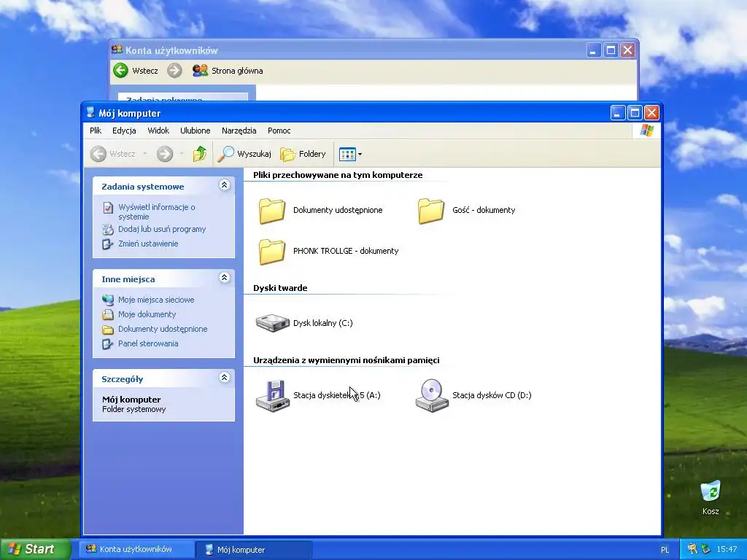Viewport: 747px width, 560px height.
Task: Open the Edycja menu
Action: pos(124,131)
